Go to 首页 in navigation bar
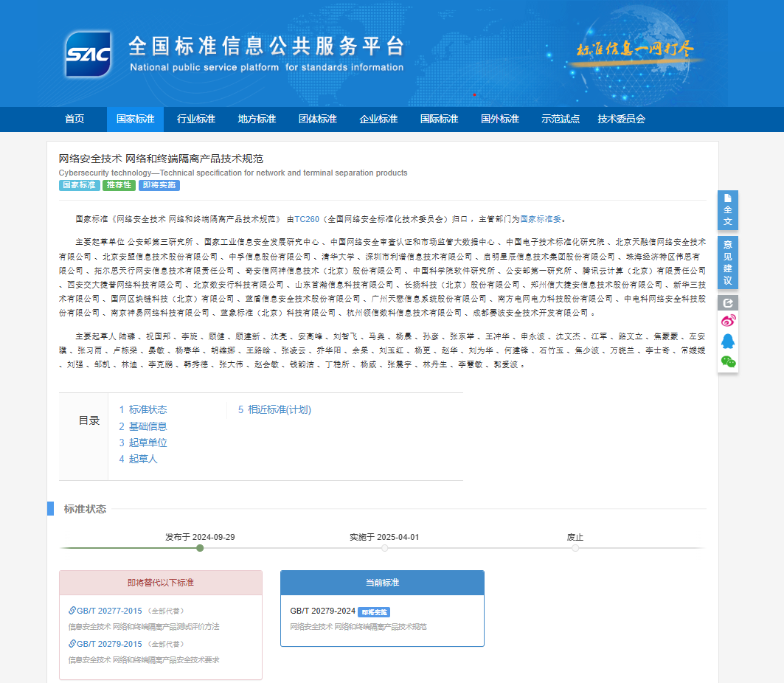 (x=74, y=119)
